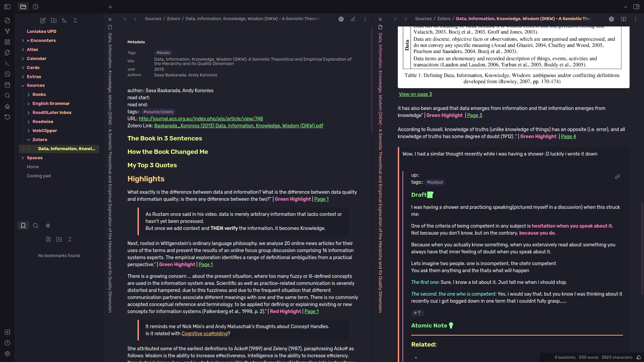Switch right pane to reading view book
The width and height of the screenshot is (644, 362).
click(x=624, y=19)
